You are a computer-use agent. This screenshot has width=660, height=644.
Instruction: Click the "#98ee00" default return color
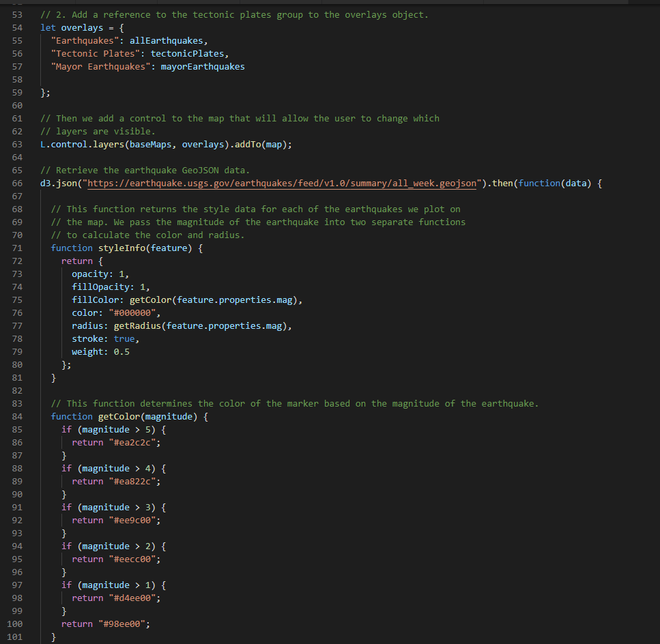(x=121, y=624)
